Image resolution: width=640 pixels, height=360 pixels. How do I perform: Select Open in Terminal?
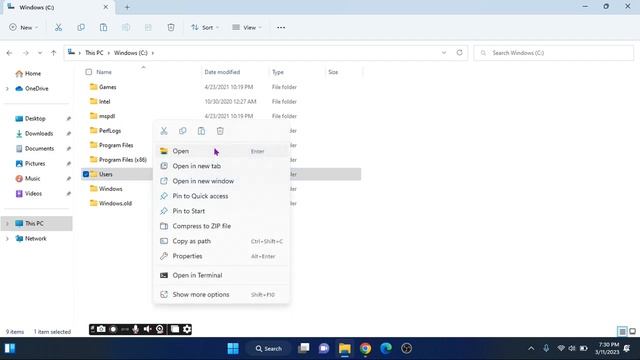pos(221,276)
